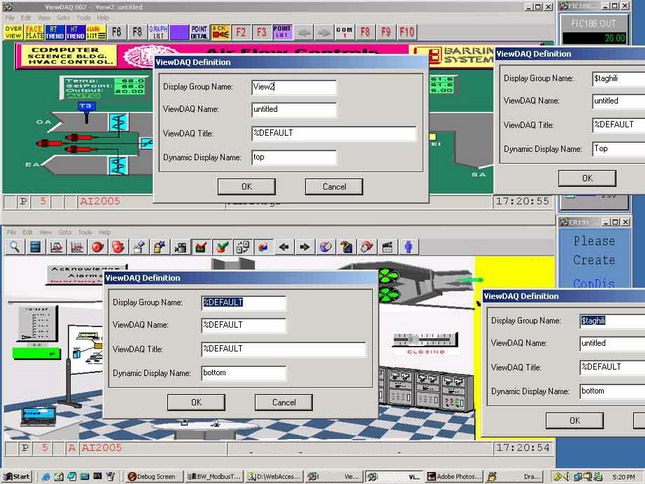Click the left arrow icon in lower toolbar
The width and height of the screenshot is (645, 484).
coord(284,246)
